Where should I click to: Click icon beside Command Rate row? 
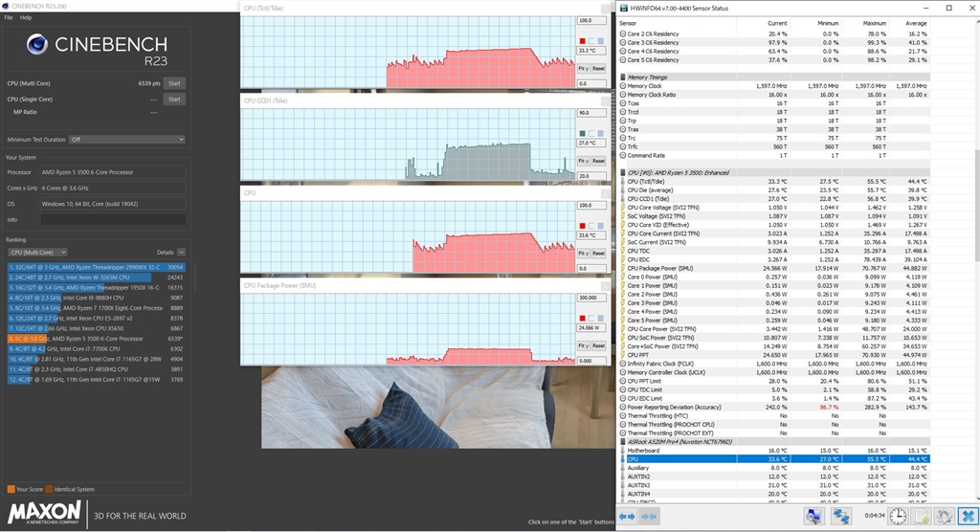pos(623,156)
